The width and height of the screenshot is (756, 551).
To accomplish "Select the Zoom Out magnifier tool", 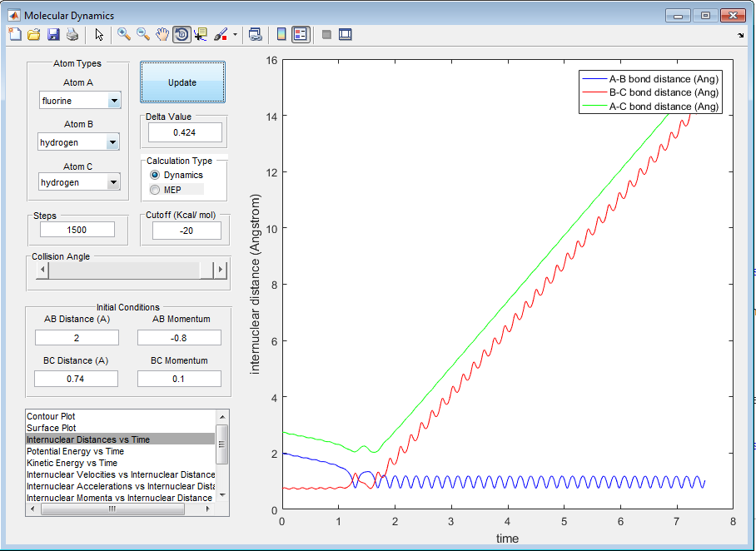I will point(143,34).
